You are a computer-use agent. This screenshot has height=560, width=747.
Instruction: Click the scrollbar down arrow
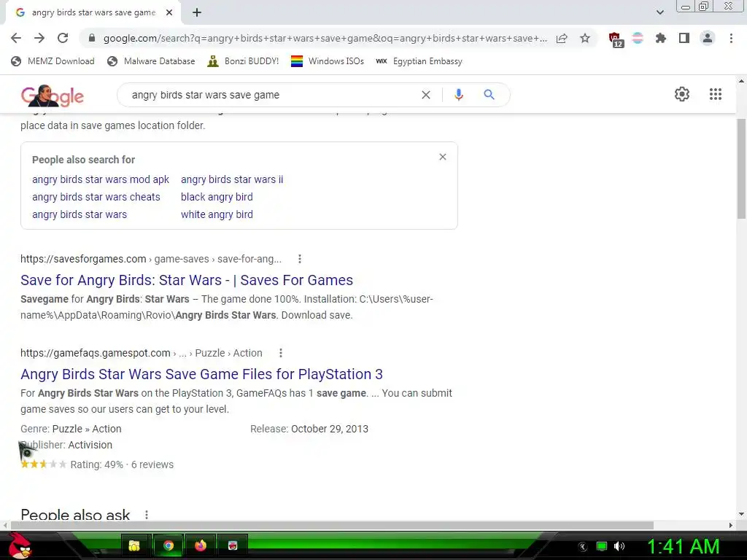tap(741, 514)
